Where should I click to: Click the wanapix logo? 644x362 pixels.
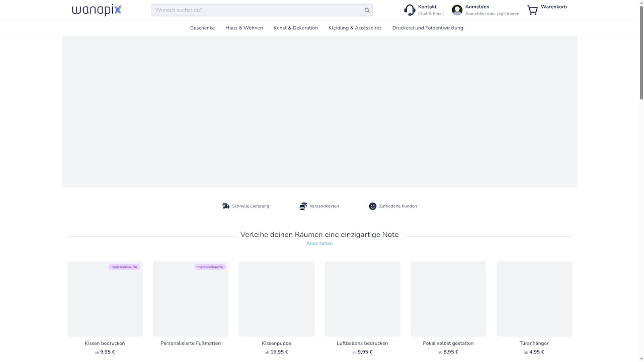click(97, 10)
